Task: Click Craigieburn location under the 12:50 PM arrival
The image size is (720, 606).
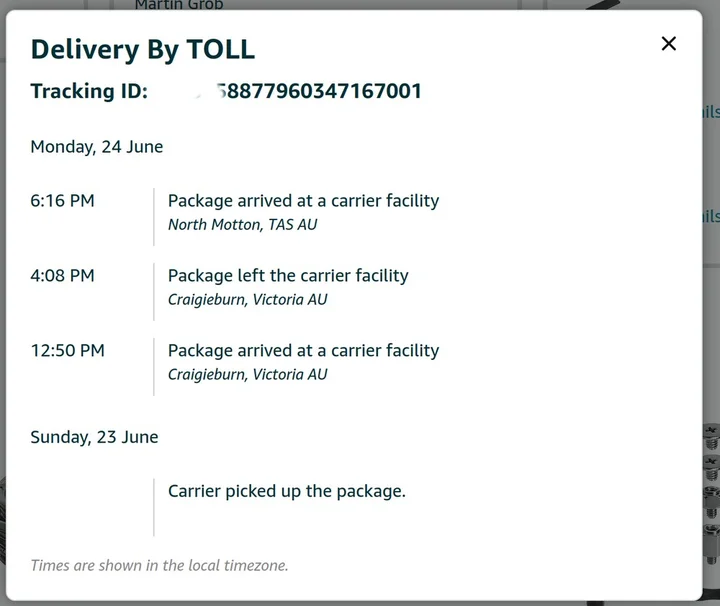Action: (x=247, y=374)
